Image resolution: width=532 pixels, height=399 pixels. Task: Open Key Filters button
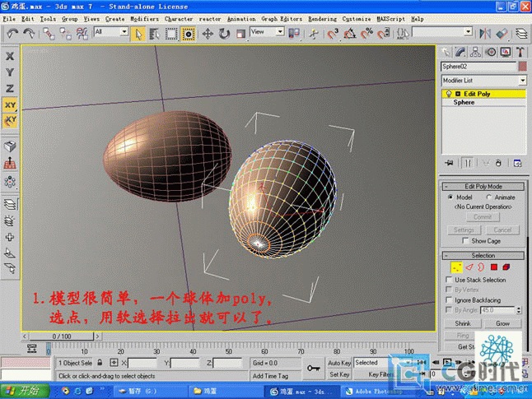380,374
